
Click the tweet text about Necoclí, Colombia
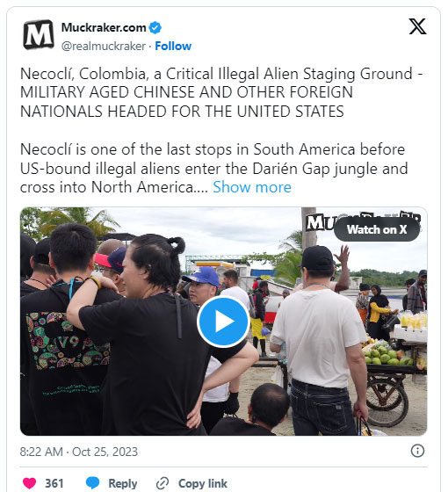[x=220, y=130]
